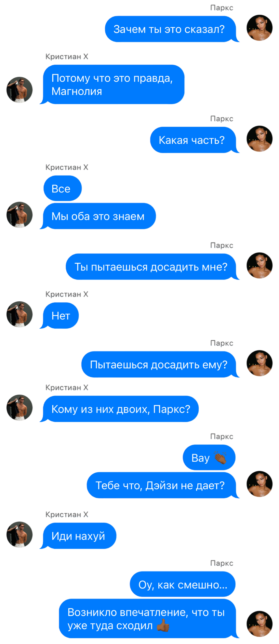Select "Кому из них двоих, Паркс?" bubble
Viewport: 279px width, 644px height.
[x=119, y=409]
